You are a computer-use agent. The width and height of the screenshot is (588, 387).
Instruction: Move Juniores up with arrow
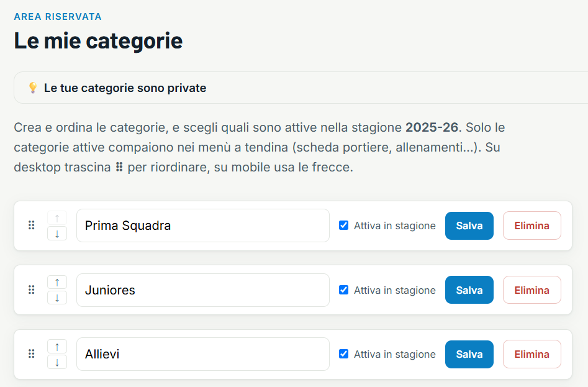(x=57, y=282)
